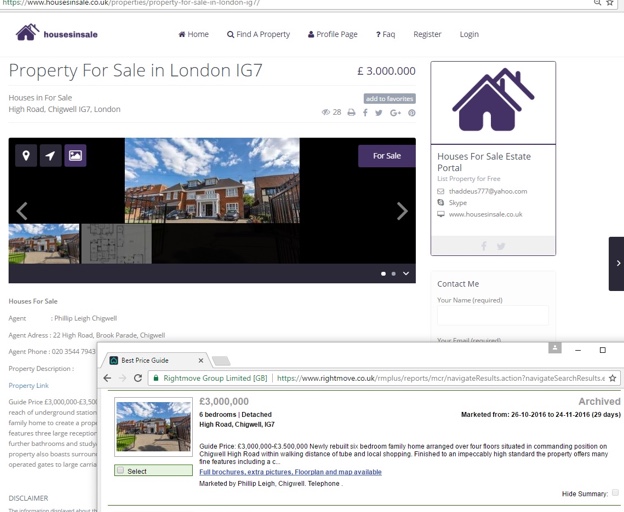The image size is (624, 512).
Task: Reload the Rightmove page
Action: tap(138, 378)
